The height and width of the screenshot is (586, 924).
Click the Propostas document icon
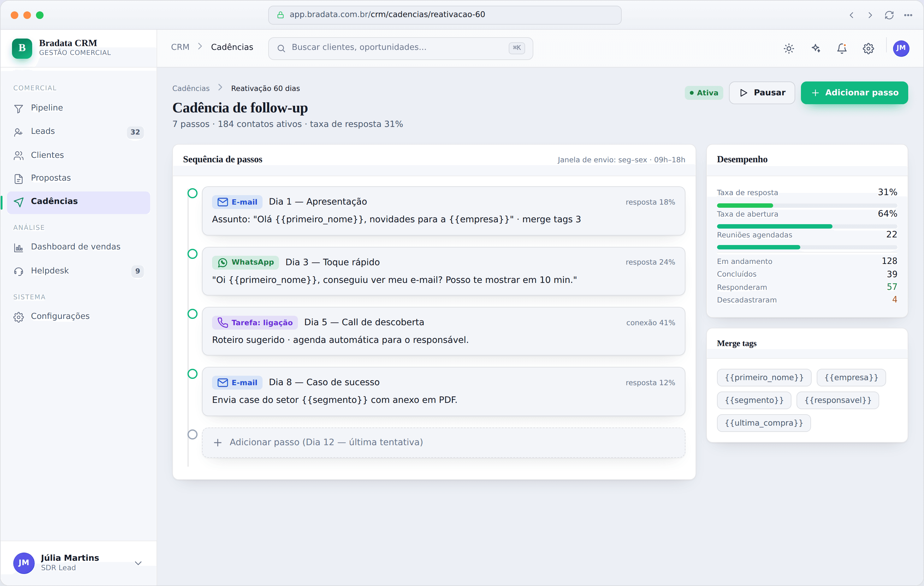(x=18, y=179)
